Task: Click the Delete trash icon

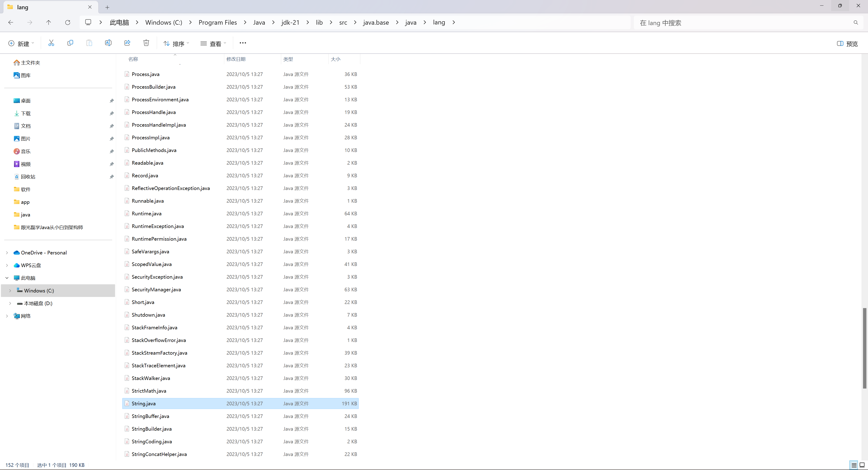Action: pyautogui.click(x=146, y=43)
